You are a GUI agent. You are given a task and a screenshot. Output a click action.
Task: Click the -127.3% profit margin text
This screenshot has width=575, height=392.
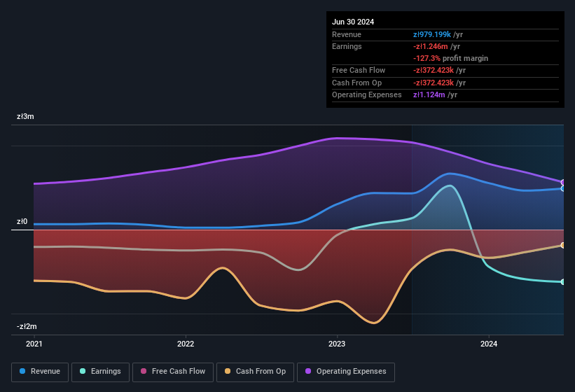451,58
